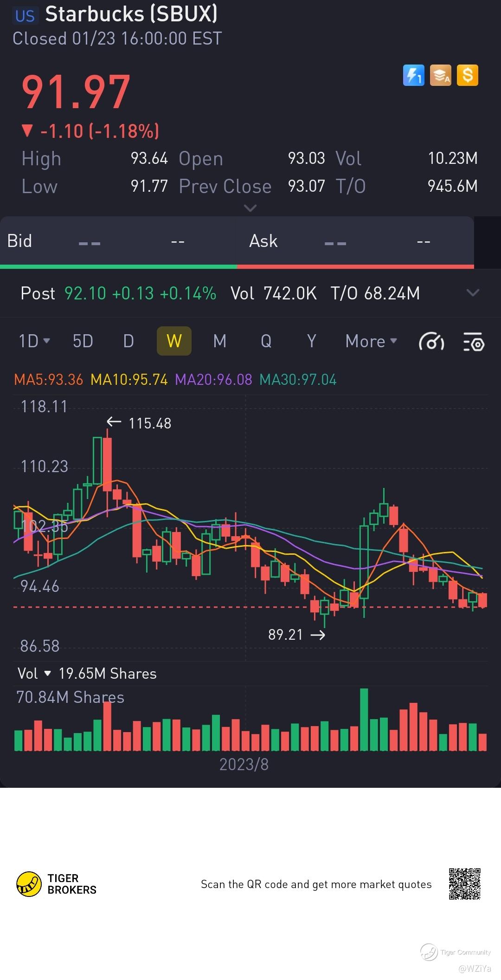This screenshot has height=980, width=501.
Task: Tap the 115.48 high price marker
Action: coord(150,423)
